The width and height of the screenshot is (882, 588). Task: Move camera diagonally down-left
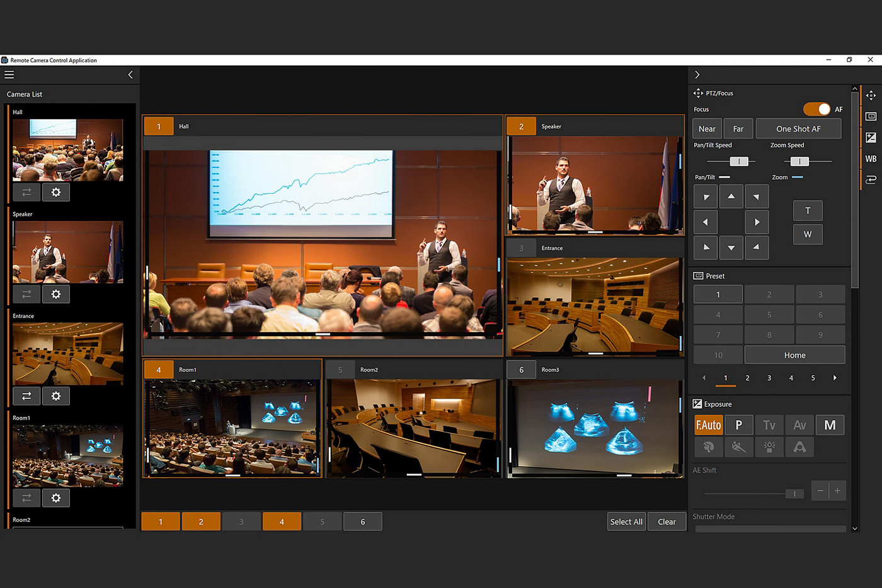click(706, 247)
